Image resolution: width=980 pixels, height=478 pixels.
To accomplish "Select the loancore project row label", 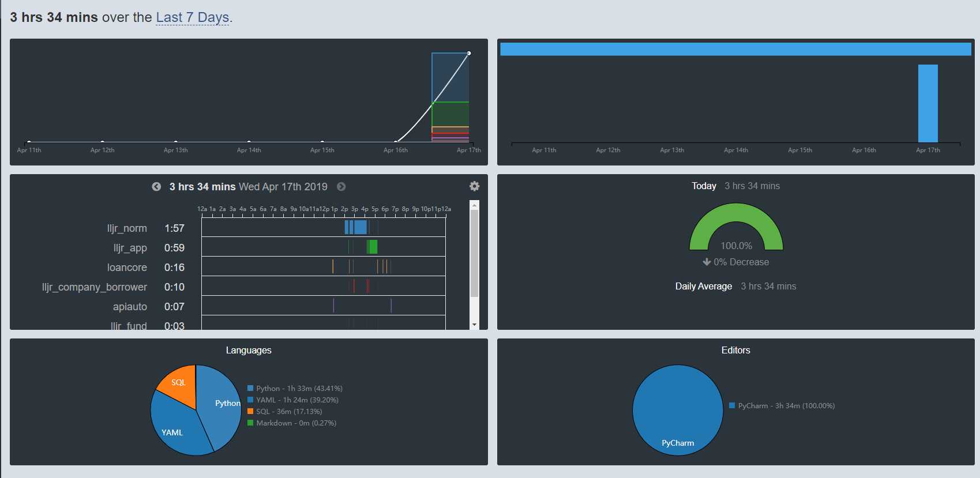I will coord(127,268).
